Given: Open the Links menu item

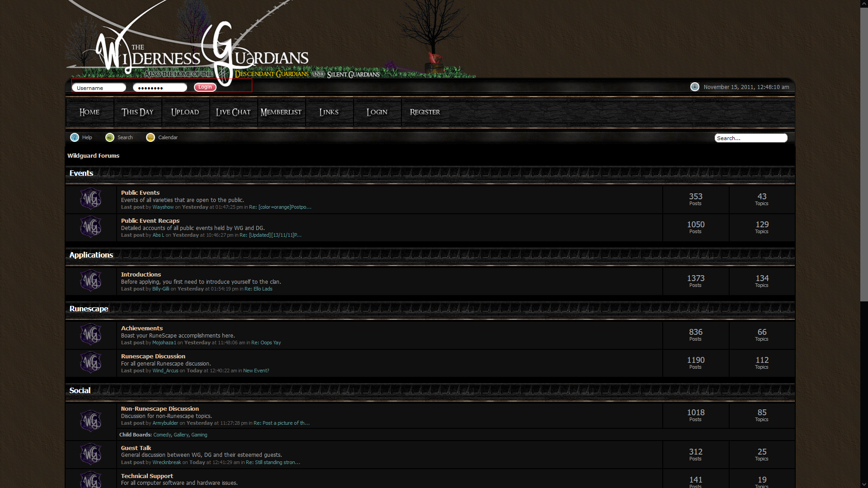Looking at the screenshot, I should [329, 112].
